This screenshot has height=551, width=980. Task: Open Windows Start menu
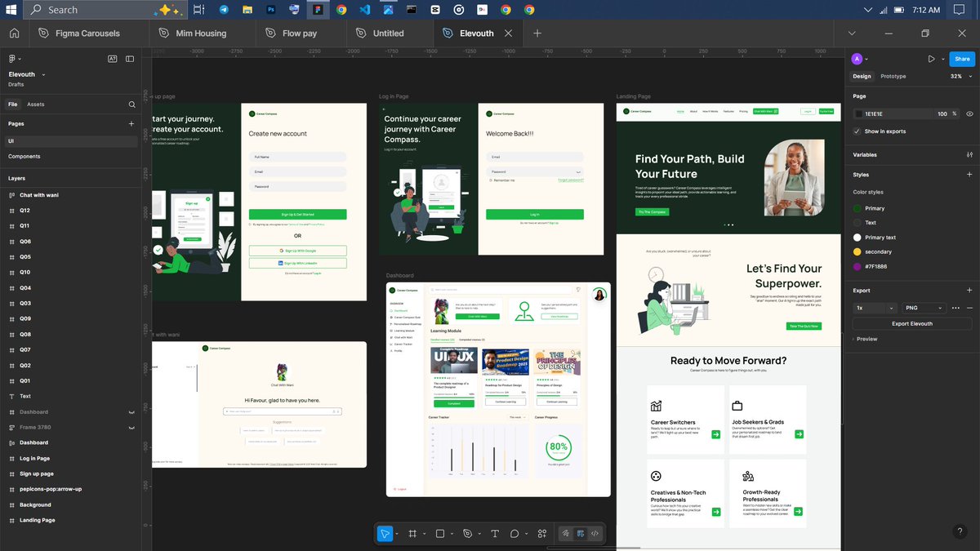11,10
